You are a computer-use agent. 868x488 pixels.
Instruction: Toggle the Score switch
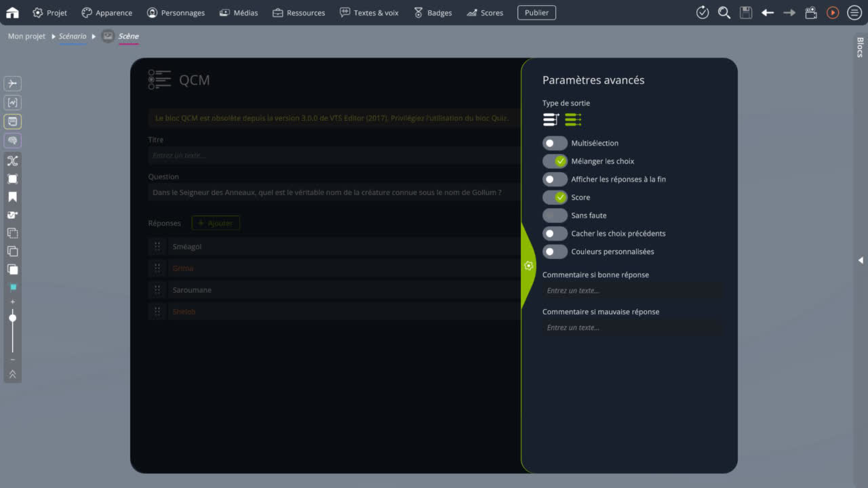(555, 197)
